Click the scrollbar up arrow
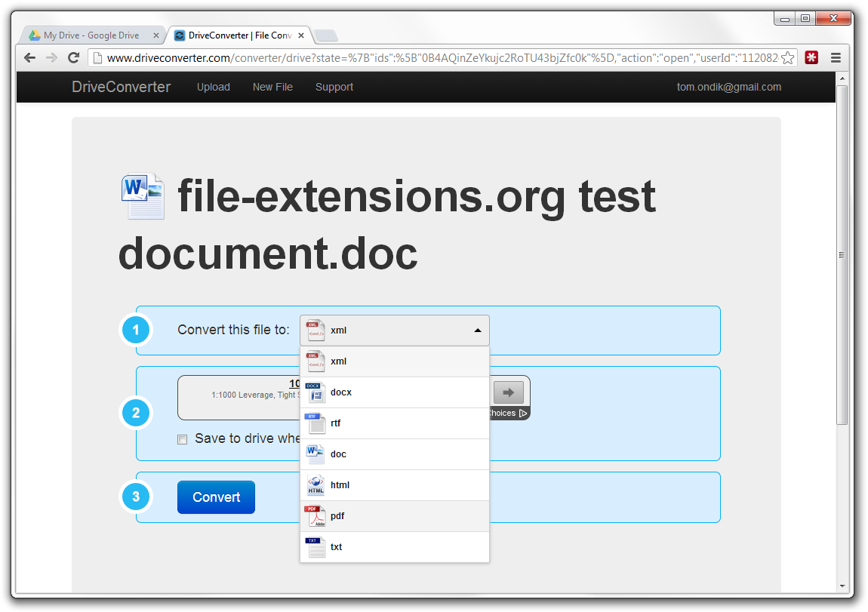Viewport: 868px width, 612px height. click(x=842, y=78)
